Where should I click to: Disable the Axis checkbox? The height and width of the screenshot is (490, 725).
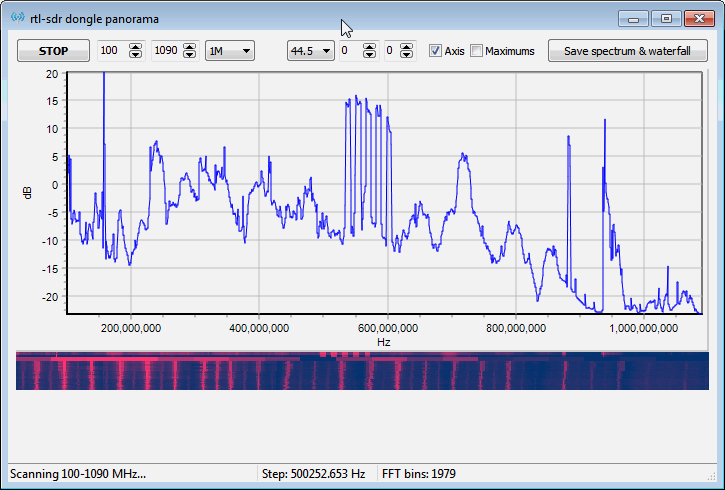point(435,51)
